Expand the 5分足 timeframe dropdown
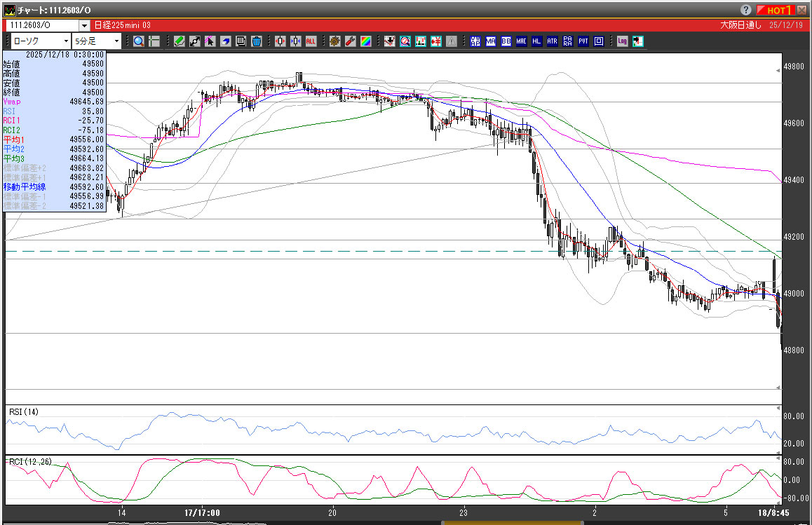This screenshot has width=812, height=525. [x=116, y=41]
